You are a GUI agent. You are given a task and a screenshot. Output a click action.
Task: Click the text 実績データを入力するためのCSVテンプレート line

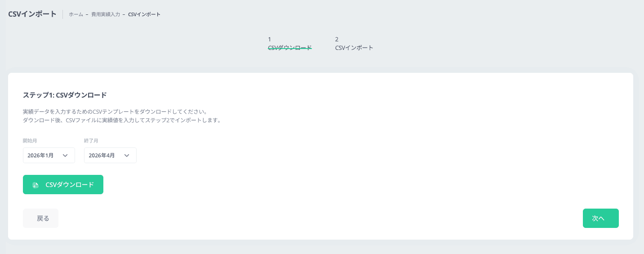(115, 111)
